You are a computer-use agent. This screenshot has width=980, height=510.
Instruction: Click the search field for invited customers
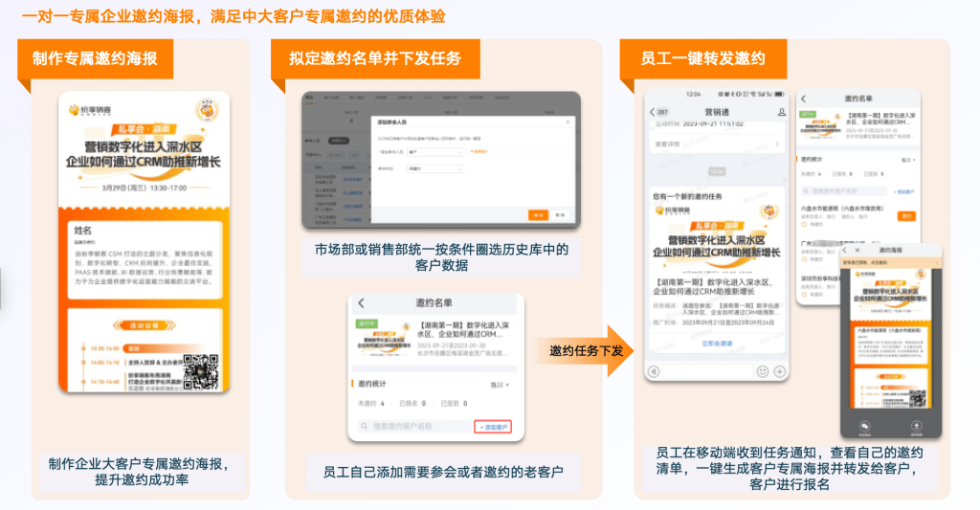[412, 426]
